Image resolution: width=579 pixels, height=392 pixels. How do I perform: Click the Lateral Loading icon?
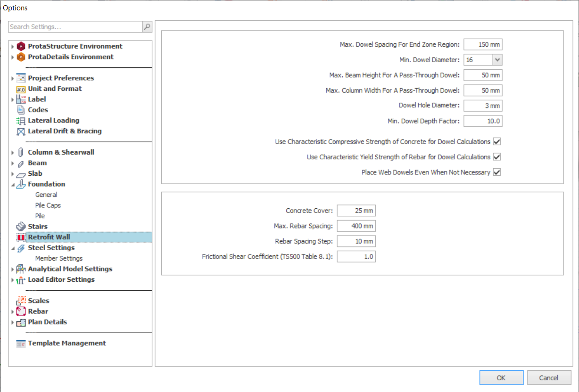click(x=21, y=121)
